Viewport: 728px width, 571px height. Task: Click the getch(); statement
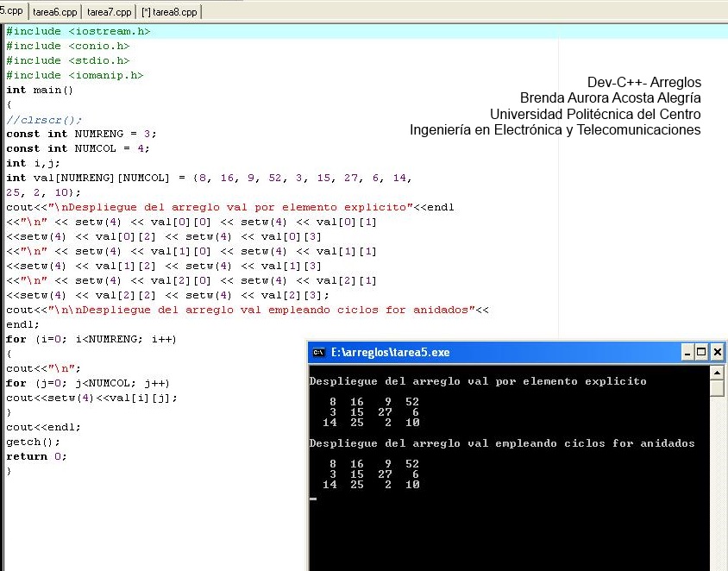click(33, 442)
